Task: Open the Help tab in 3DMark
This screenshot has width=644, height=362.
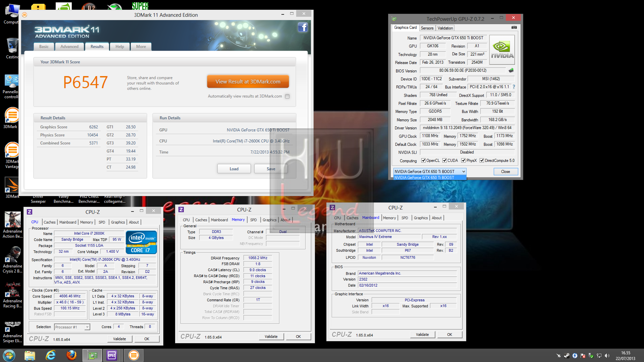Action: pos(120,47)
